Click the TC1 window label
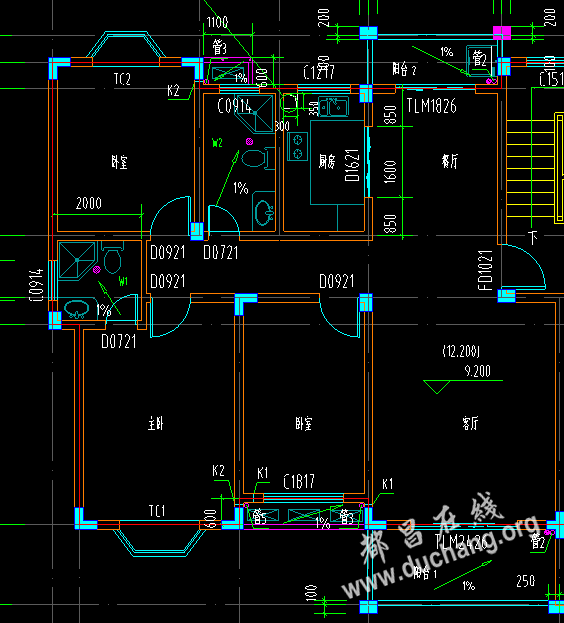This screenshot has height=623, width=564. (157, 511)
